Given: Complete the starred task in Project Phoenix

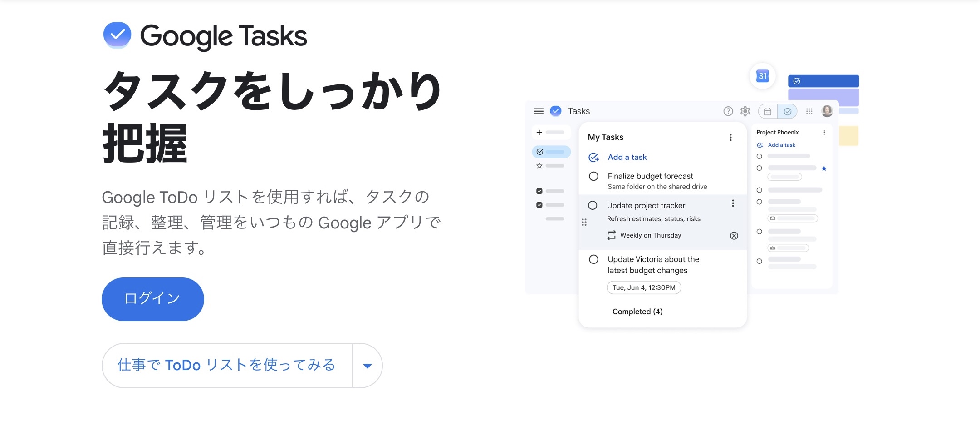Looking at the screenshot, I should 759,168.
